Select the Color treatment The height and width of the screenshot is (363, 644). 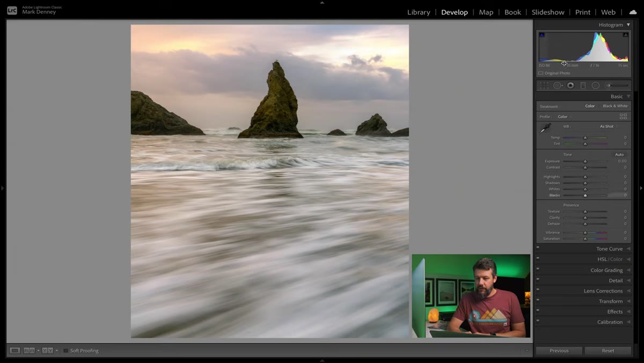click(590, 106)
